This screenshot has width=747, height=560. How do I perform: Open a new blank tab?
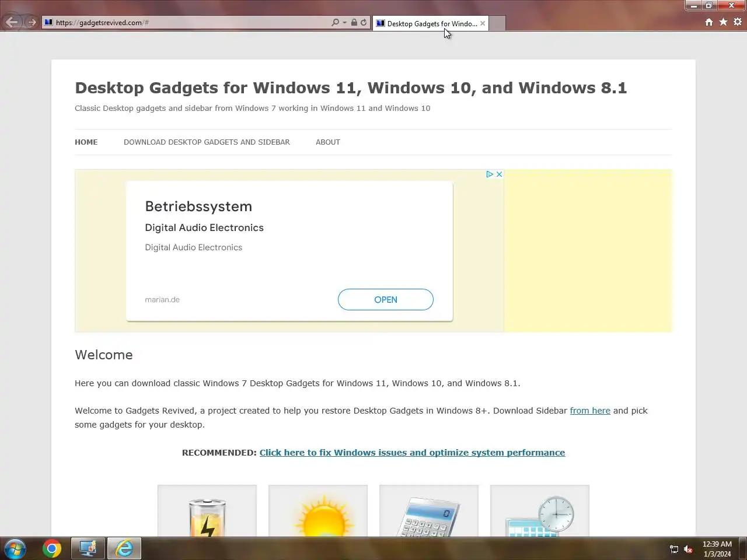[x=497, y=23]
